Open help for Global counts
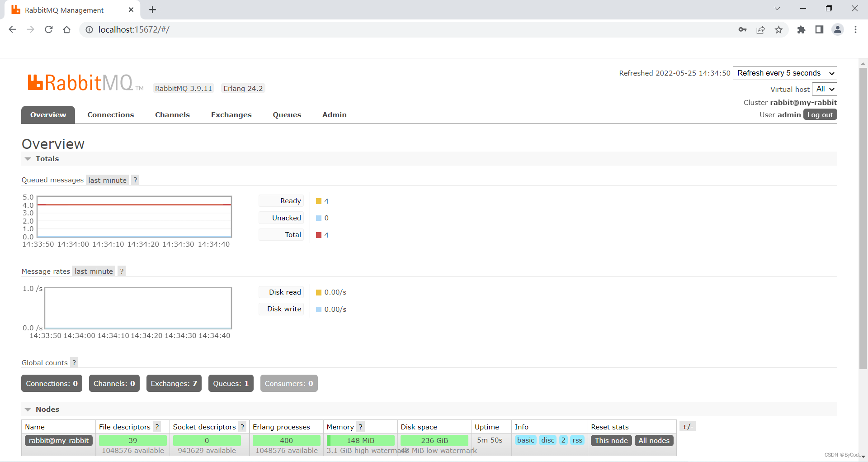 (x=74, y=362)
